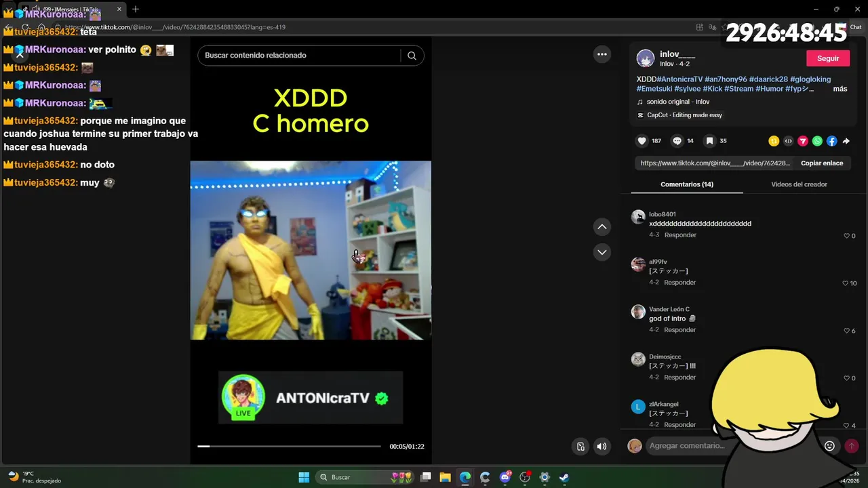Open the #glogloking hashtag
Screen dimensions: 868x488
point(810,79)
